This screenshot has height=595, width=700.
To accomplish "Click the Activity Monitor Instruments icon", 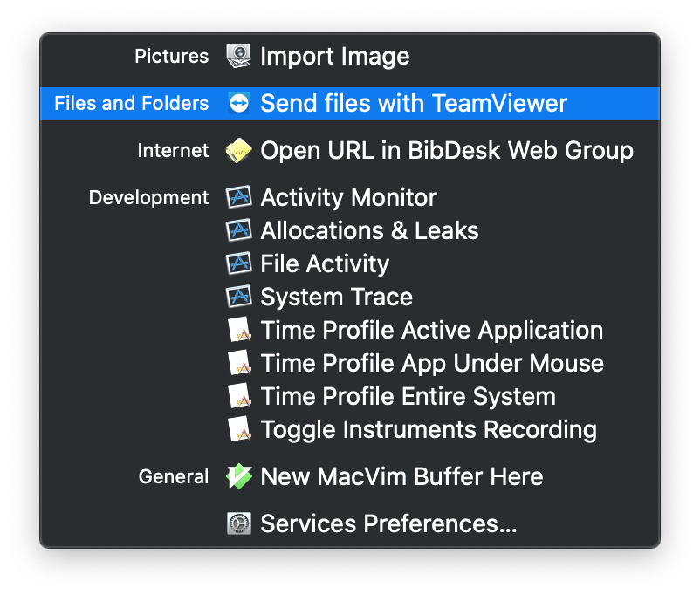I will (238, 198).
